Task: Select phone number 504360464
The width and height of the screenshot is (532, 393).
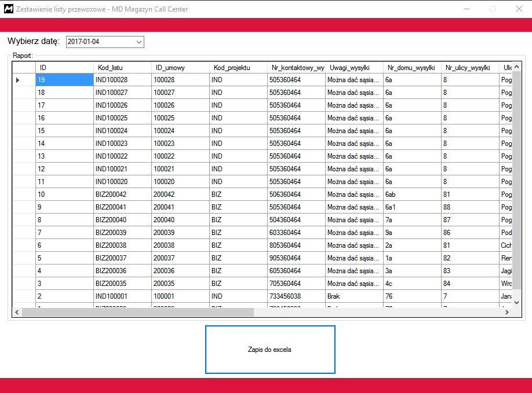Action: 296,220
